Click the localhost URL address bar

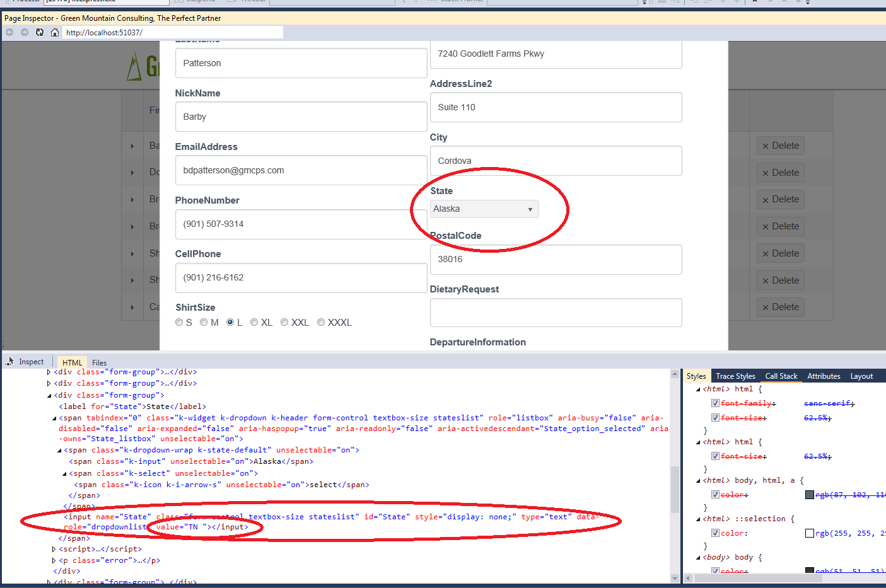click(173, 32)
